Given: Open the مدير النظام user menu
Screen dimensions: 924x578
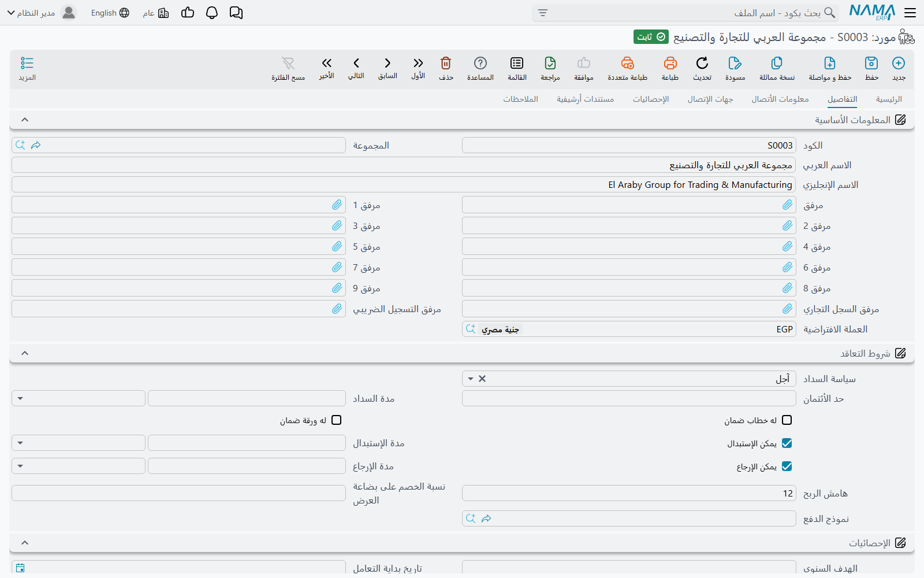Looking at the screenshot, I should tap(42, 13).
